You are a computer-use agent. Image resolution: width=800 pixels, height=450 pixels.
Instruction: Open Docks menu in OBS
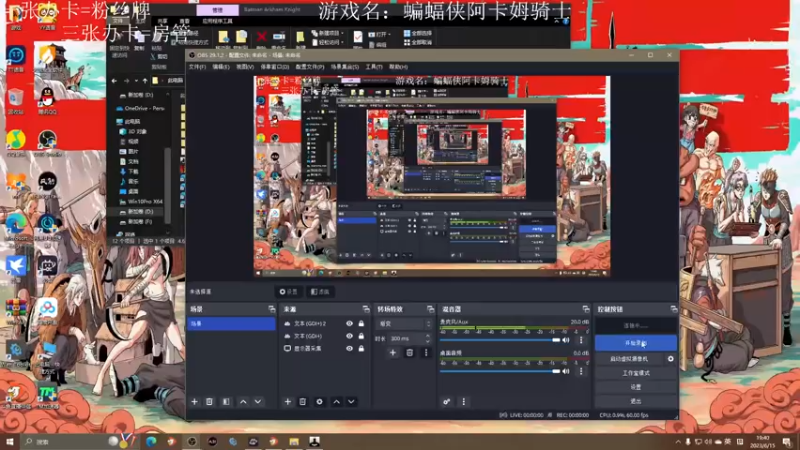coord(274,67)
